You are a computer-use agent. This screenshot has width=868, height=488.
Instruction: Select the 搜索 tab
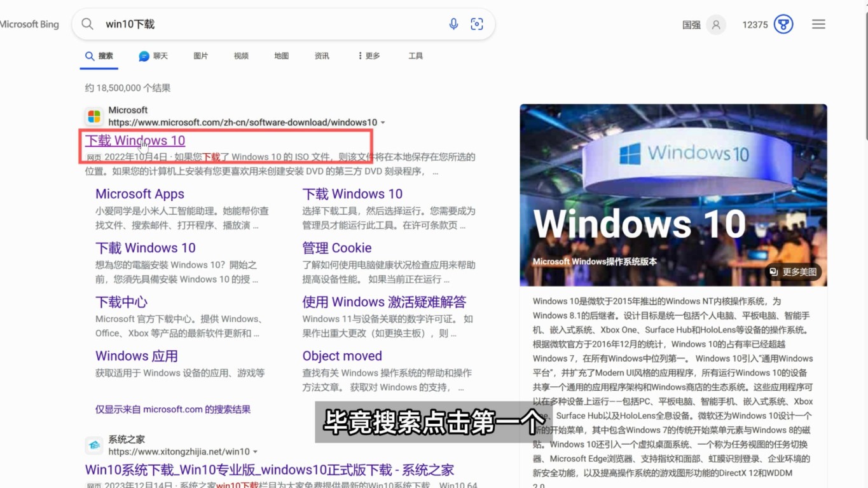click(x=100, y=56)
